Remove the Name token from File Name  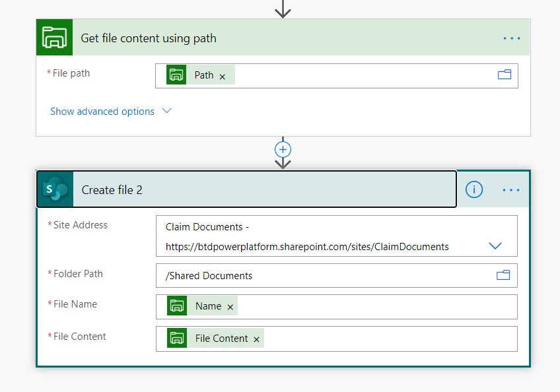click(230, 307)
